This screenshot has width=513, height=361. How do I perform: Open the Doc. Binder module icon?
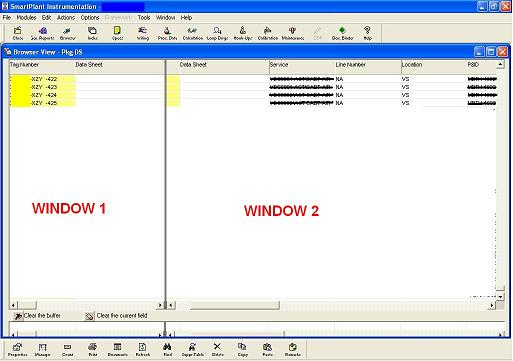(x=342, y=33)
